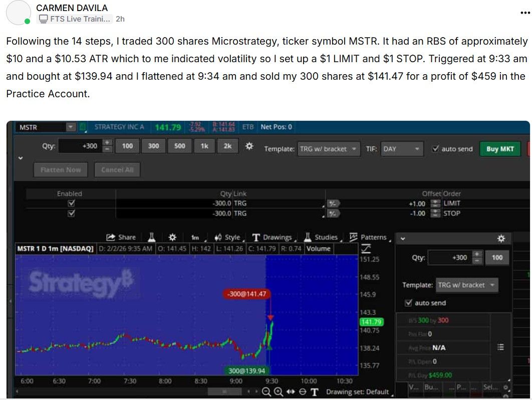Open the top Template TRG w/ bracket dropdown
Image resolution: width=532 pixels, height=400 pixels.
click(x=328, y=149)
